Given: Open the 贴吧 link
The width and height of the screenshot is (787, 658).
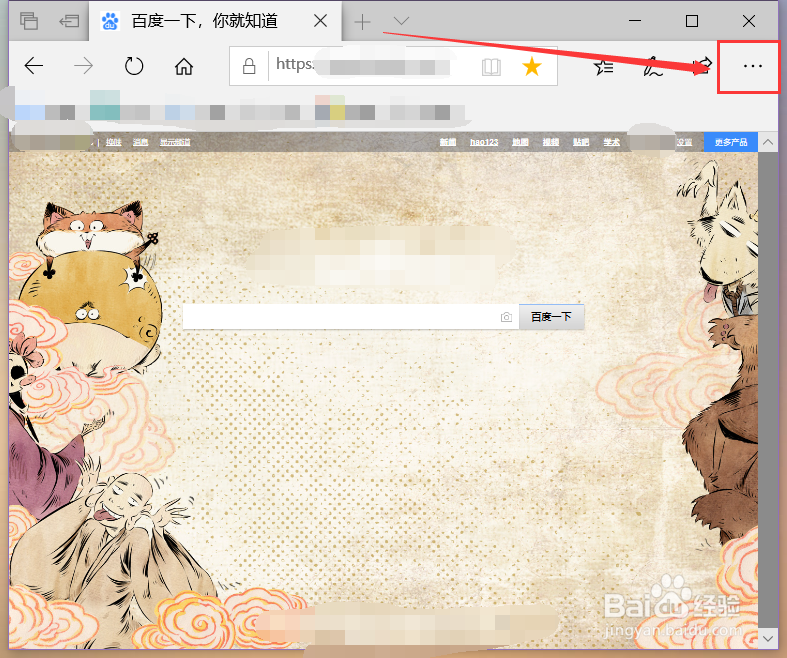Looking at the screenshot, I should click(581, 142).
